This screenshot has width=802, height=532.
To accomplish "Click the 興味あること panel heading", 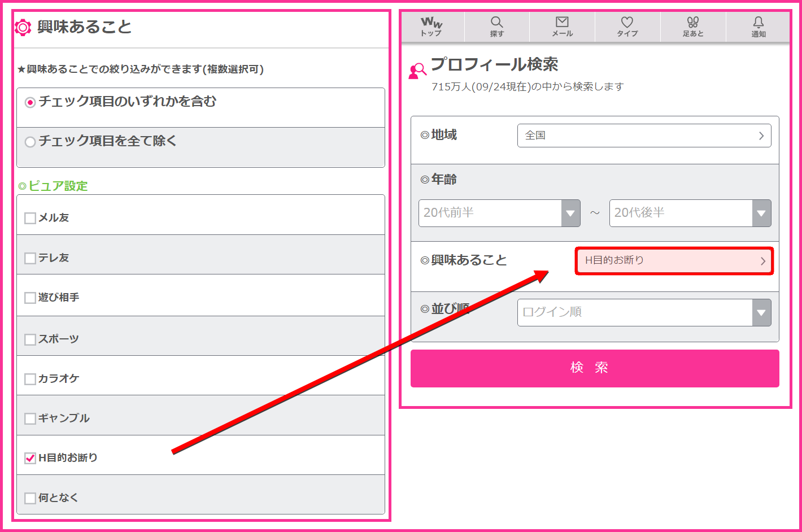I will tap(84, 27).
